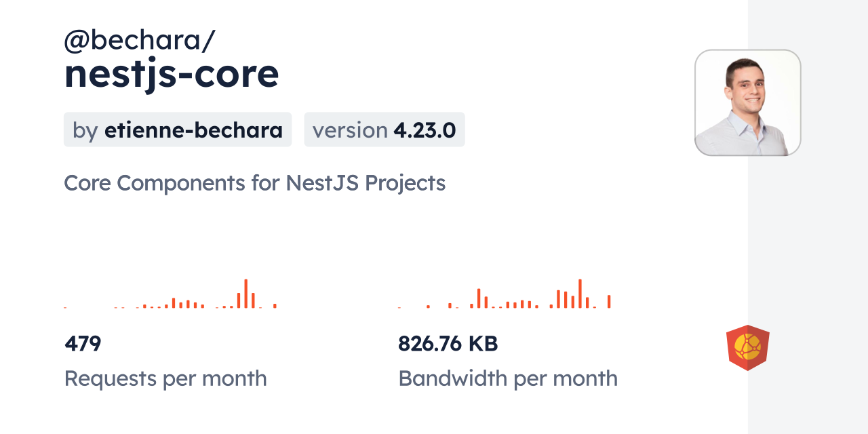Open the nestjs-core package title
This screenshot has height=434, width=868.
tap(172, 74)
